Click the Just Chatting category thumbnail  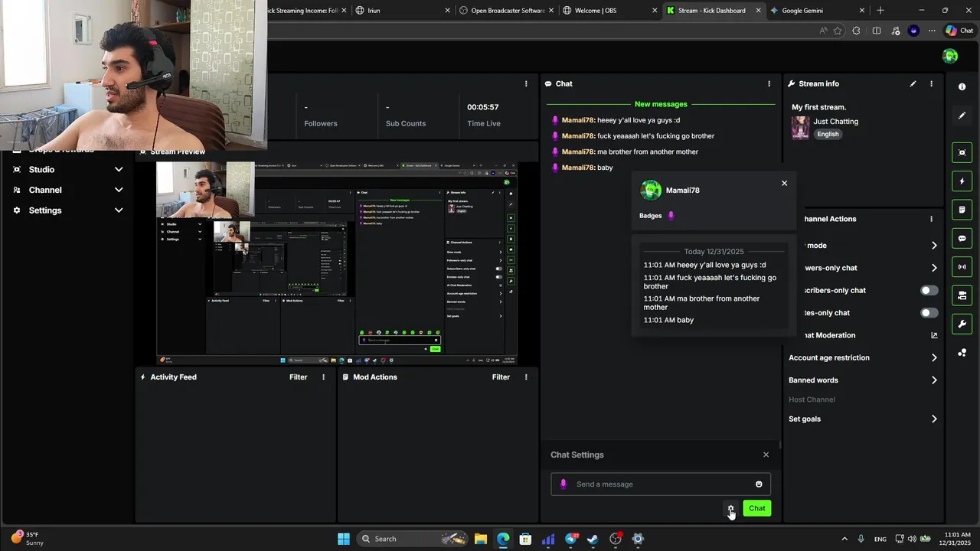coord(800,128)
